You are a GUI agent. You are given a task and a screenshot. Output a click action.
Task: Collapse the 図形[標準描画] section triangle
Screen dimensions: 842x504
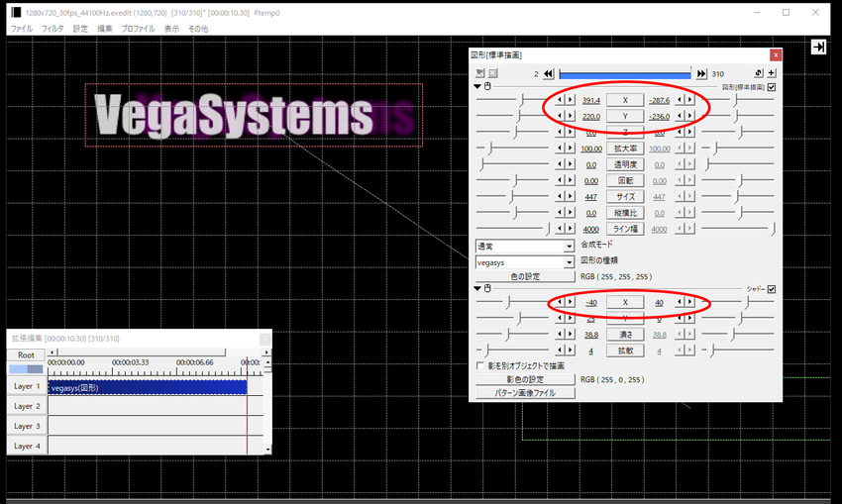click(477, 86)
